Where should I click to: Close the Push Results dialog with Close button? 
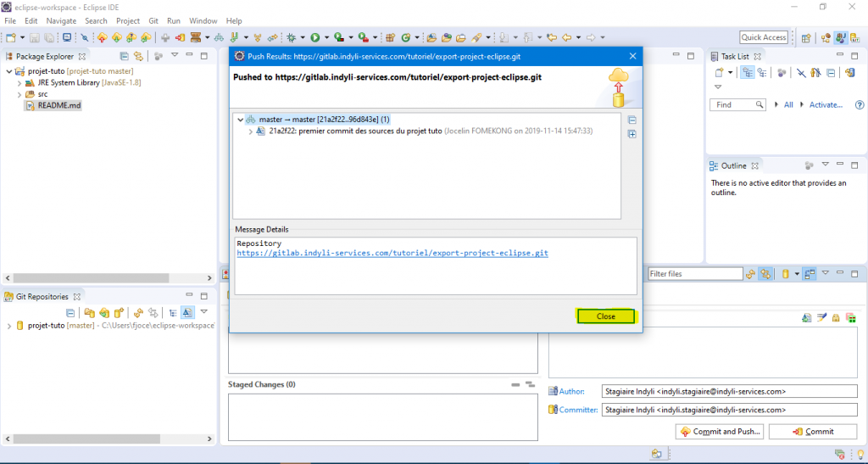click(x=605, y=316)
